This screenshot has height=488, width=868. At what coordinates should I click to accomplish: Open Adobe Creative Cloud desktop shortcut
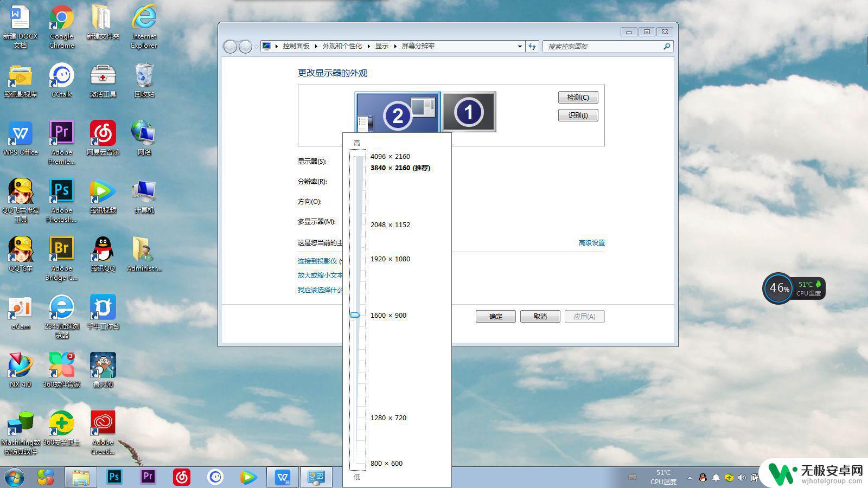pos(103,433)
